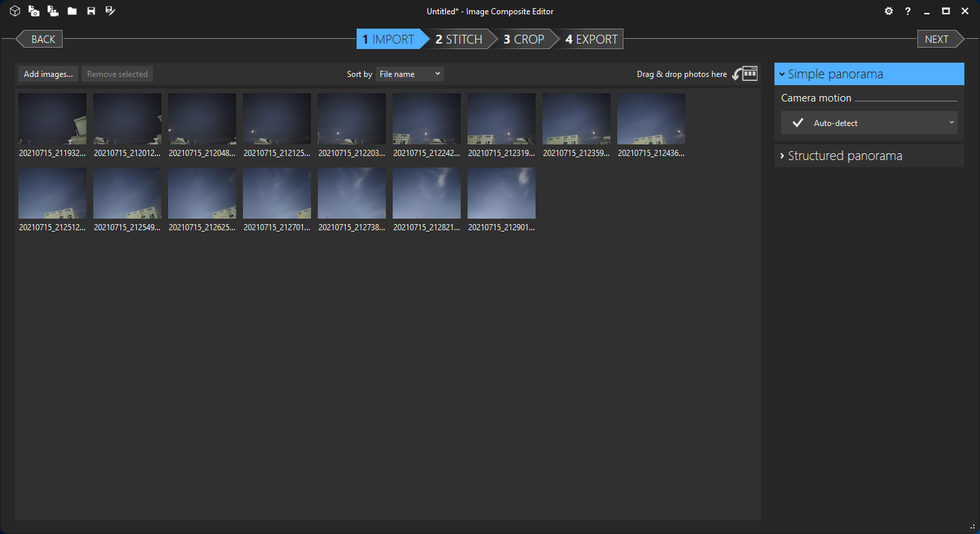
Task: Start a new panorama from images
Action: (33, 11)
